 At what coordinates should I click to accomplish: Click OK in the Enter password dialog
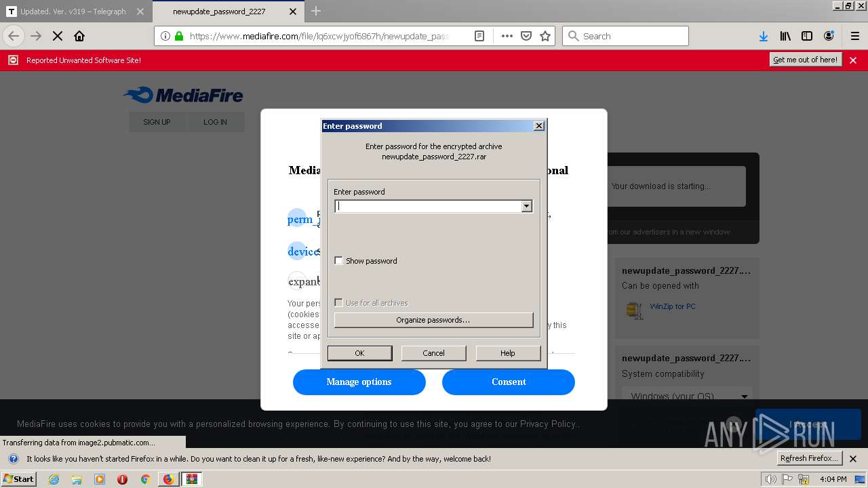pos(359,353)
